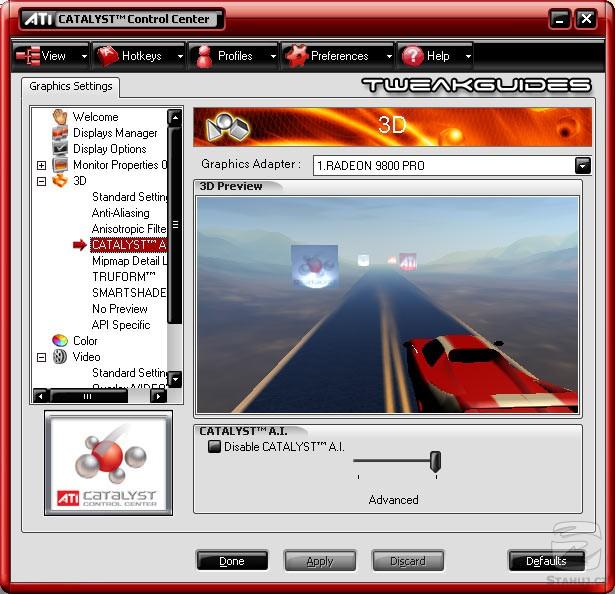615x594 pixels.
Task: Click the 3D orange shapes icon
Action: coord(60,181)
